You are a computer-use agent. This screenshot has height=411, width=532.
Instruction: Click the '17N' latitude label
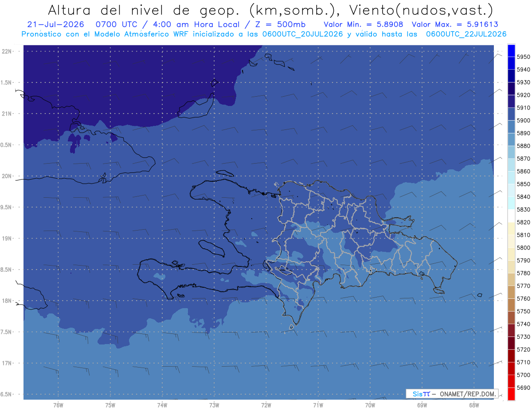click(7, 363)
